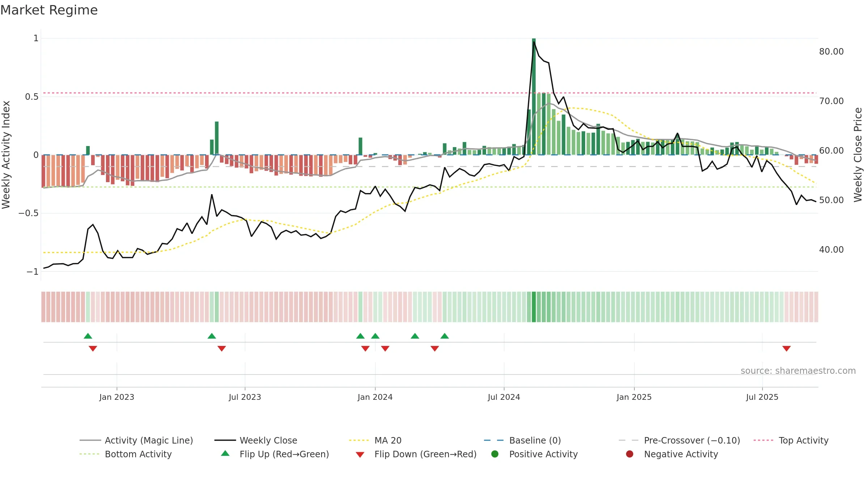The width and height of the screenshot is (868, 488).
Task: Click the Market Regime chart title
Action: pyautogui.click(x=49, y=10)
